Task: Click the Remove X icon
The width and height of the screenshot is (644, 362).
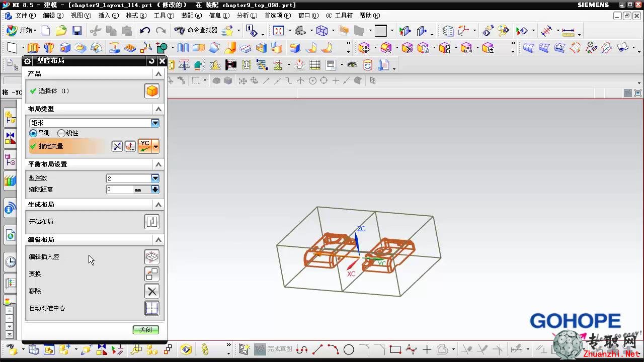Action: click(x=152, y=291)
